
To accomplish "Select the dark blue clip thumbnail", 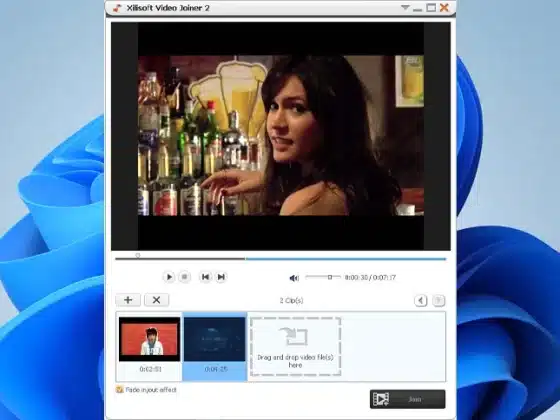I will tap(215, 339).
